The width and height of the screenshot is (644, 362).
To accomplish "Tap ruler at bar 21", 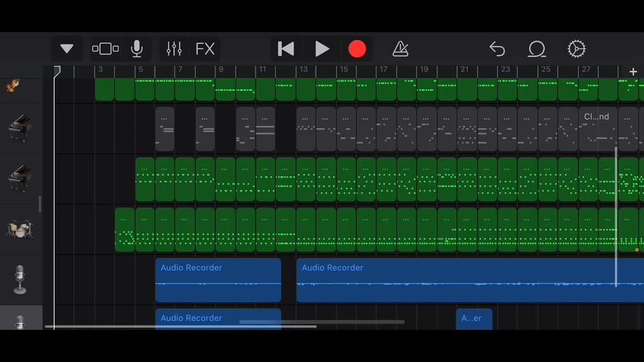I will 464,70.
